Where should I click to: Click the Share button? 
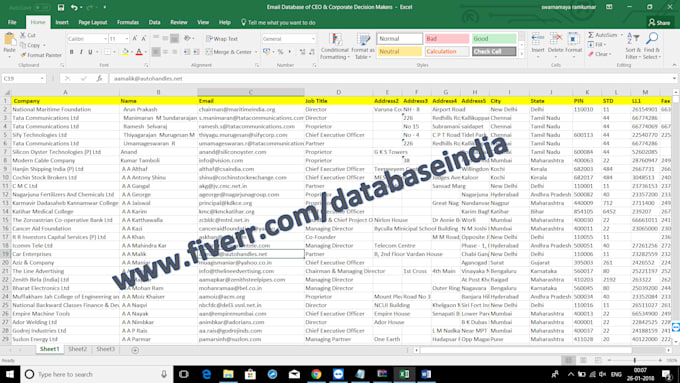coord(659,23)
